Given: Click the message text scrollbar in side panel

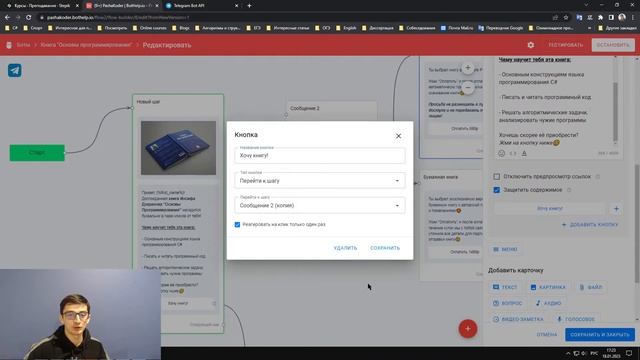Looking at the screenshot, I should point(615,112).
